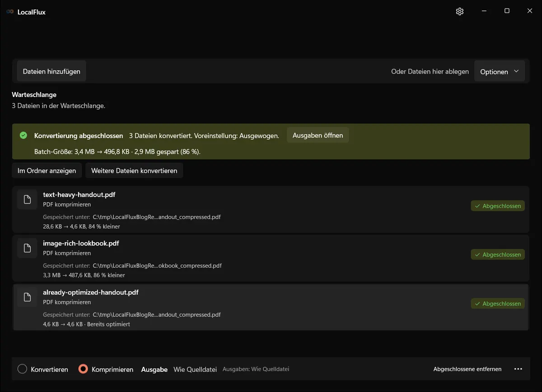Viewport: 542px width, 392px height.
Task: Select the image-rich-lookbook.pdf file name
Action: tap(81, 243)
